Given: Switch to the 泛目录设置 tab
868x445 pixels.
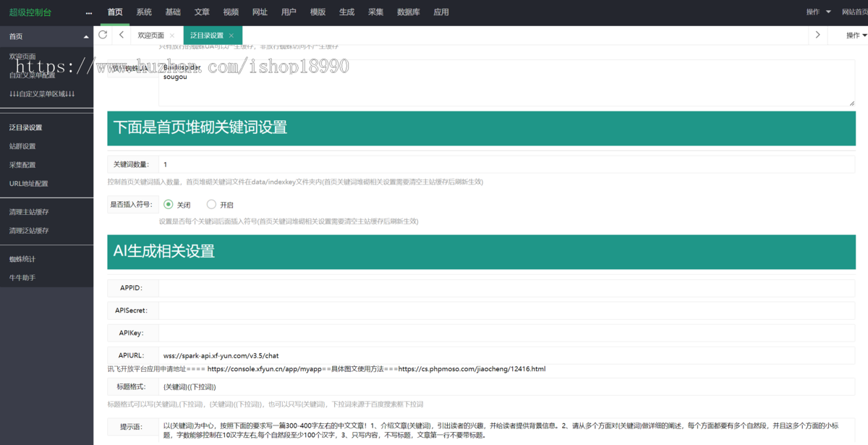Looking at the screenshot, I should (x=207, y=35).
